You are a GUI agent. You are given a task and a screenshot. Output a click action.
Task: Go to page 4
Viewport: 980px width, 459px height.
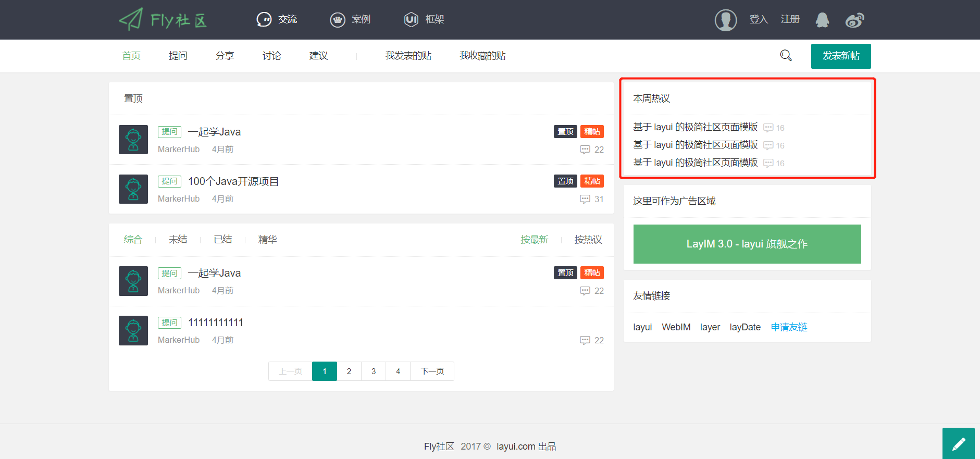click(x=398, y=371)
